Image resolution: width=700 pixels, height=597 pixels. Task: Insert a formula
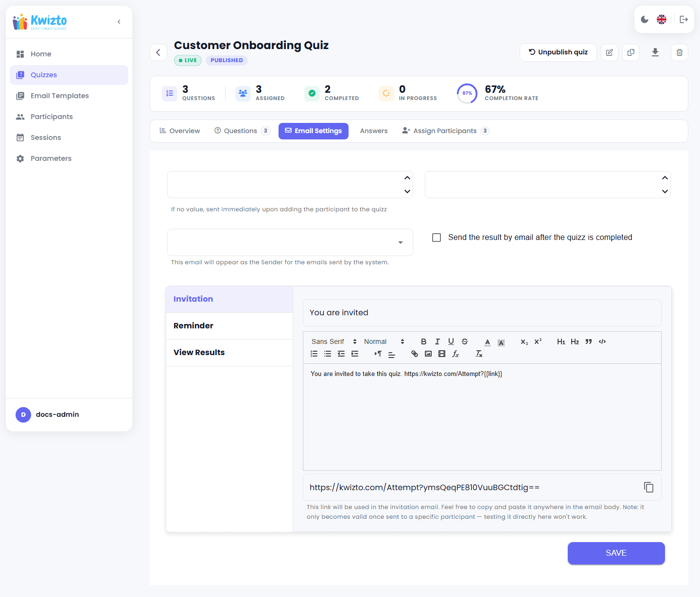coord(455,354)
